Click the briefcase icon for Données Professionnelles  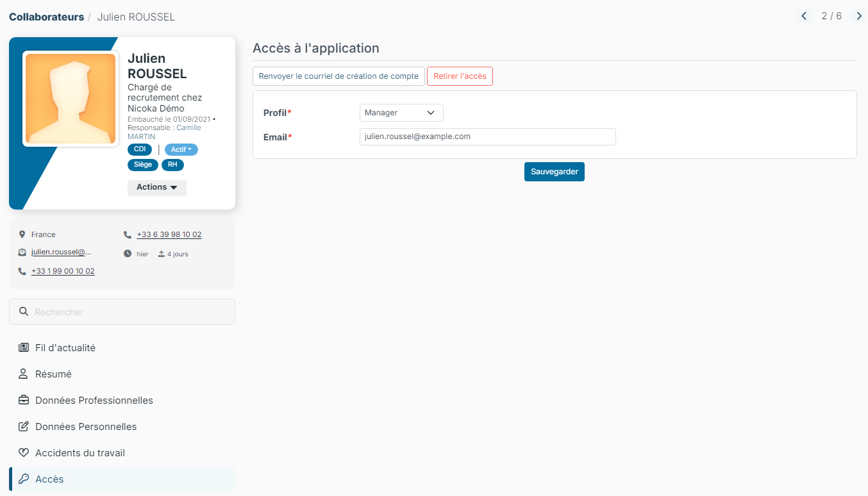click(x=24, y=400)
